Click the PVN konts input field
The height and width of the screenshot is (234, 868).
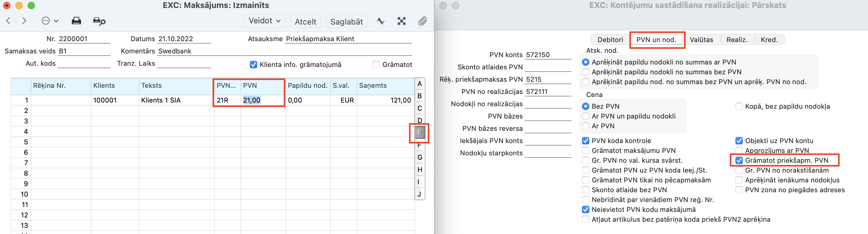tap(548, 55)
